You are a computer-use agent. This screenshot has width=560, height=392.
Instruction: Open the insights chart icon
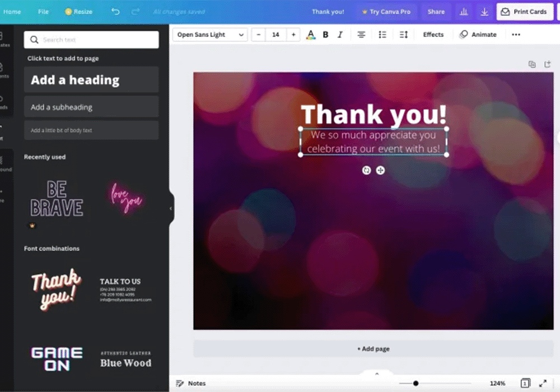click(x=464, y=12)
